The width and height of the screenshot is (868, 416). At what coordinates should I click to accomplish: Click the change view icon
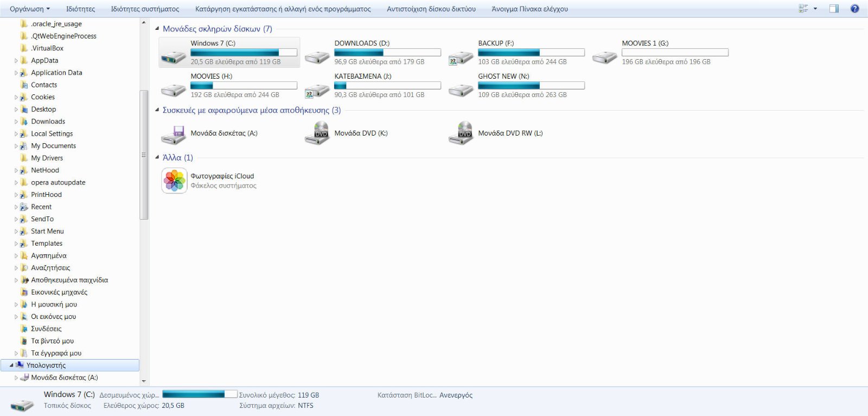click(x=803, y=9)
